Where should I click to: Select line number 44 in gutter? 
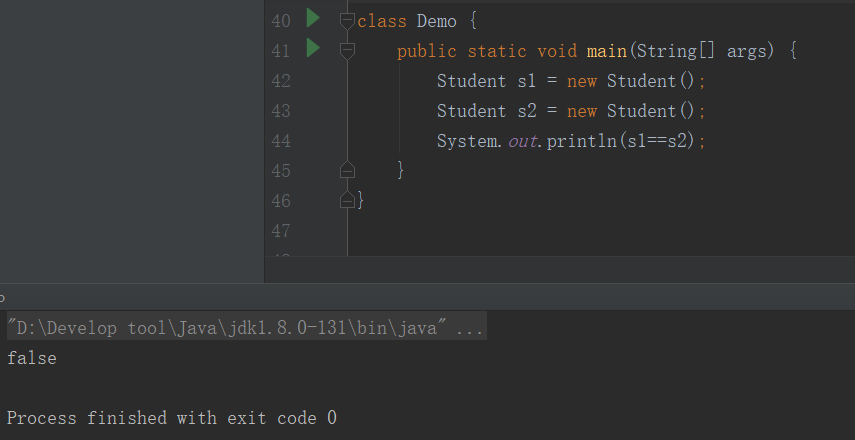click(x=281, y=141)
